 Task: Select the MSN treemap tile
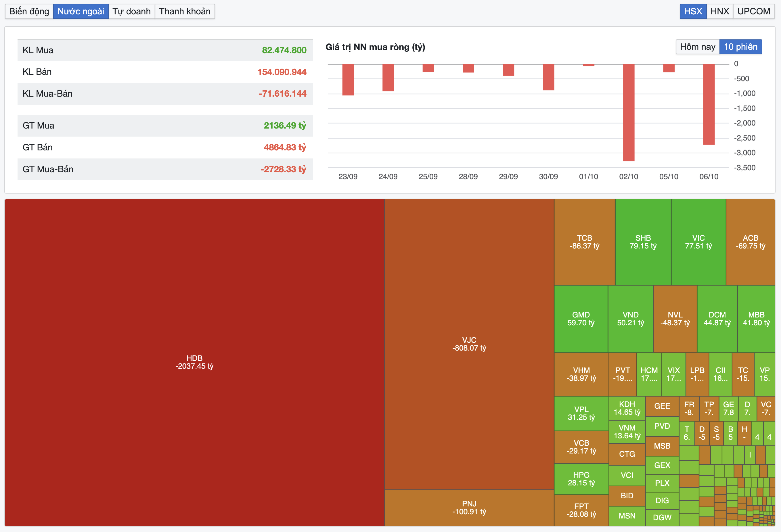point(627,516)
